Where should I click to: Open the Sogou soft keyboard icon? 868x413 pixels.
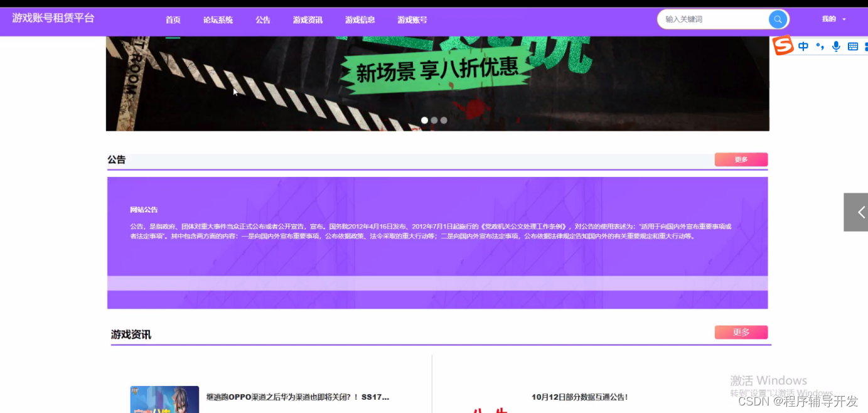tap(853, 46)
